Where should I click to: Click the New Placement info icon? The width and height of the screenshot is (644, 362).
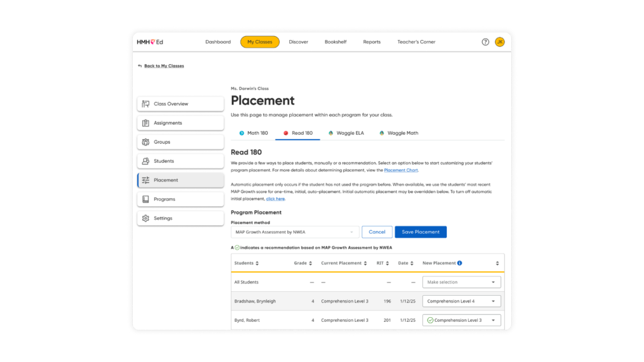[459, 263]
